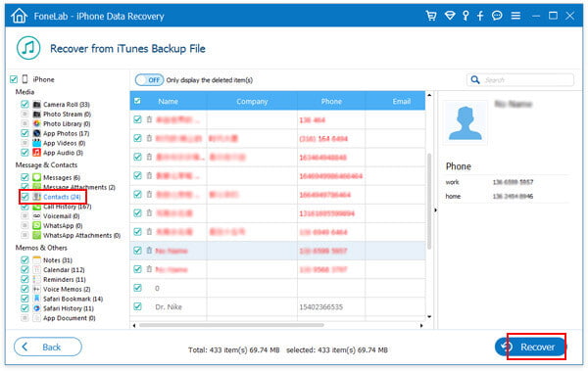Screen dimensions: 588x371
Task: Click the diamond register icon
Action: (x=449, y=16)
